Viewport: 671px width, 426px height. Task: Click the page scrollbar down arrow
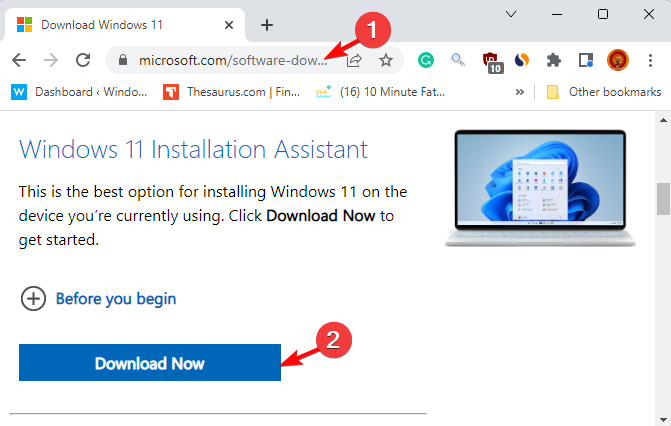coord(663,420)
